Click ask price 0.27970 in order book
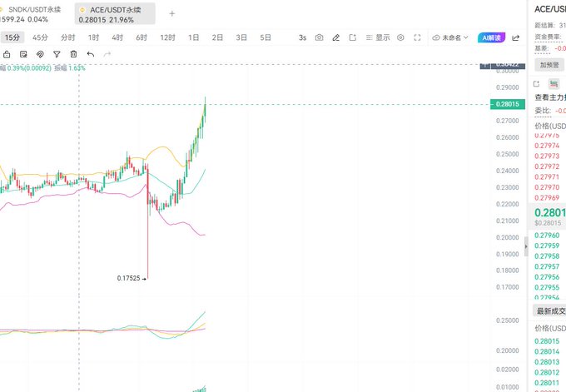 547,188
